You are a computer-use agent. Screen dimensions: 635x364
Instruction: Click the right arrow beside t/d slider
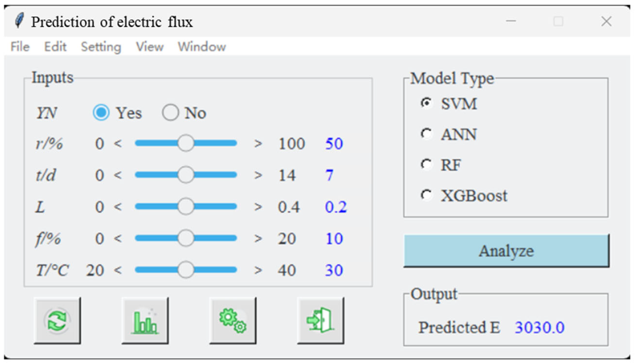pos(258,175)
